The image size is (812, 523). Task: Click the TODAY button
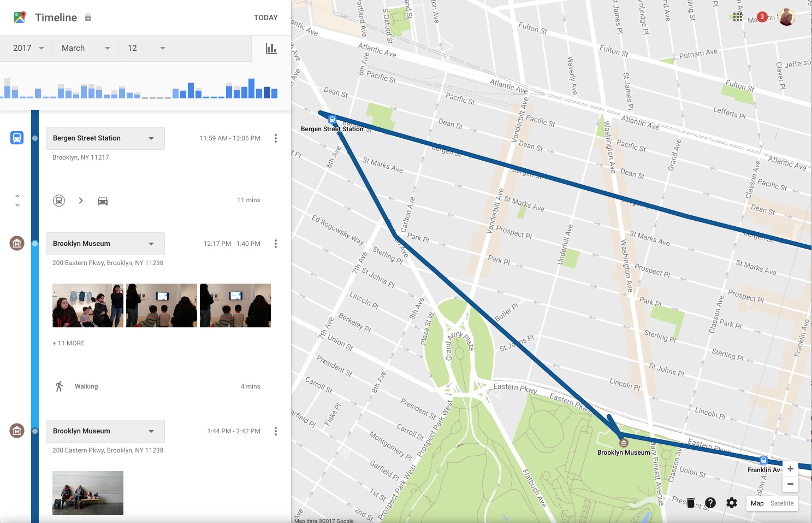tap(265, 17)
